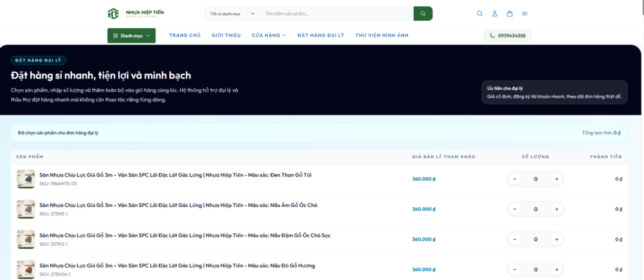Click 'Đã chọn sản phẩm cho đơn hàng đại lý' text
644x280 pixels.
[58, 133]
